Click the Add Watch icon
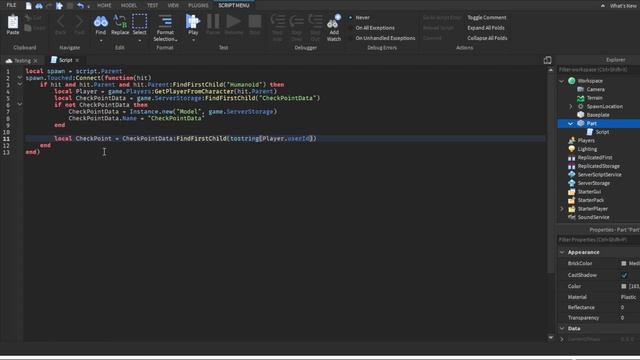Image resolution: width=640 pixels, height=360 pixels. coord(333,21)
